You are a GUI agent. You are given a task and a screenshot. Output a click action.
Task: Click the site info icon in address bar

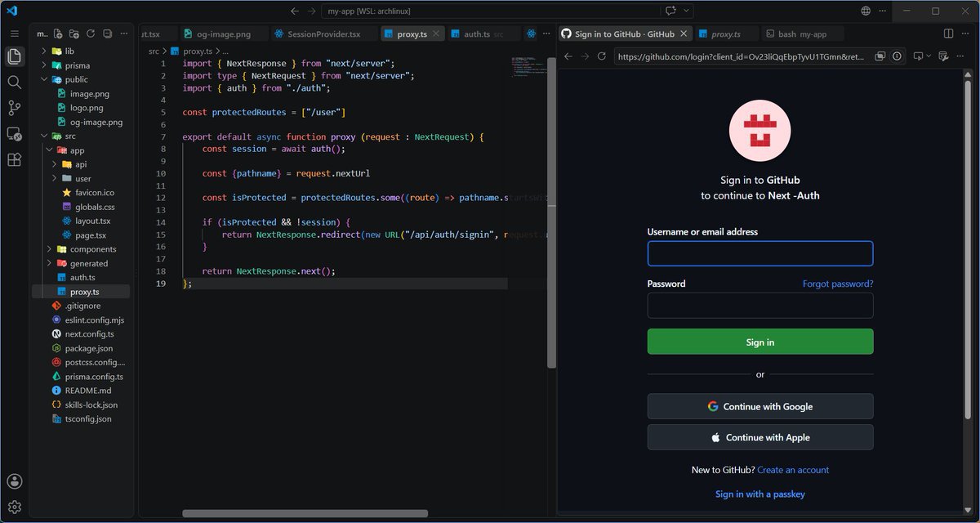(898, 56)
